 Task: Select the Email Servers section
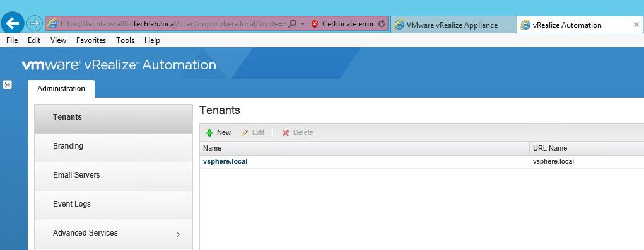tap(114, 175)
